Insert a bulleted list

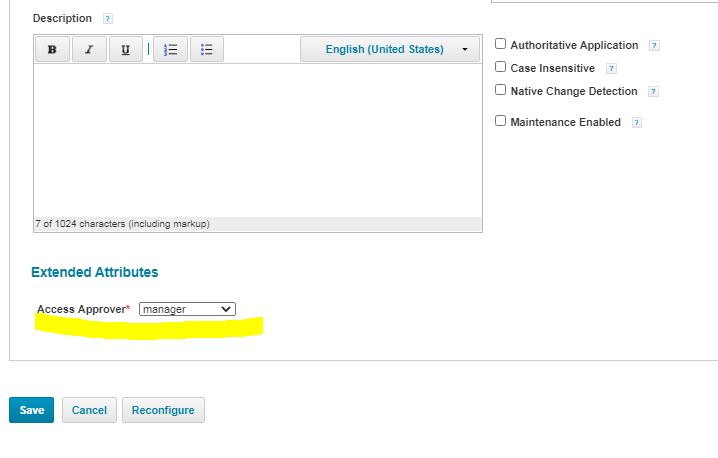[x=207, y=50]
